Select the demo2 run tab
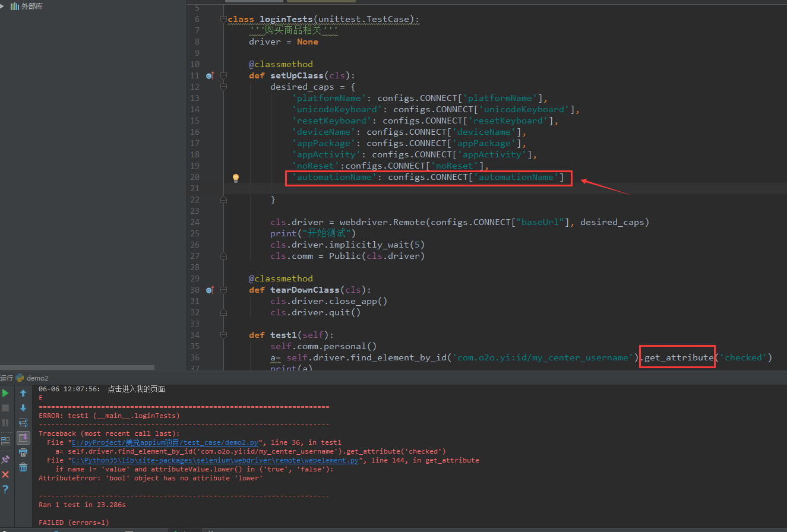The image size is (787, 532). tap(33, 378)
